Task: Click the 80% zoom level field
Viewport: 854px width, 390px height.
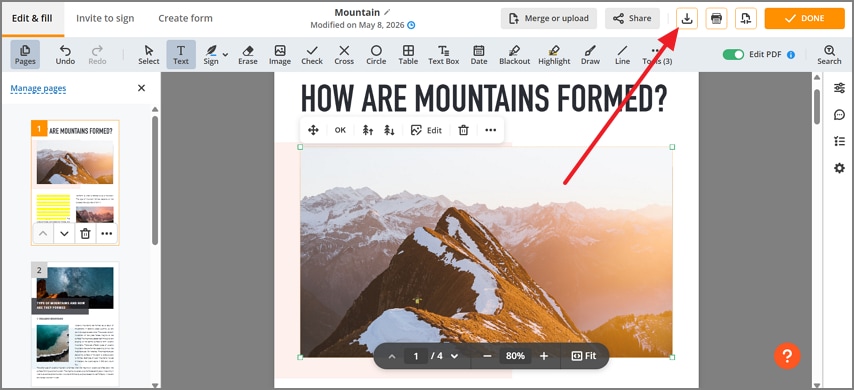Action: pyautogui.click(x=515, y=356)
